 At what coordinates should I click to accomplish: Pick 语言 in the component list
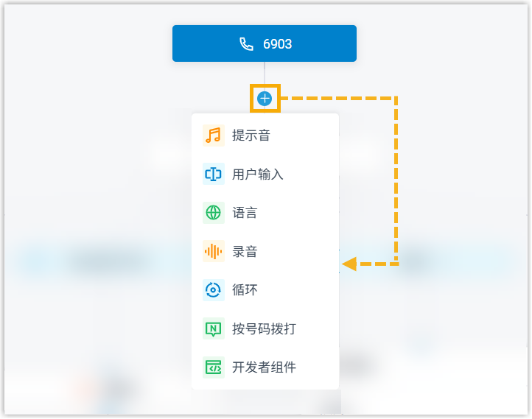coord(245,213)
